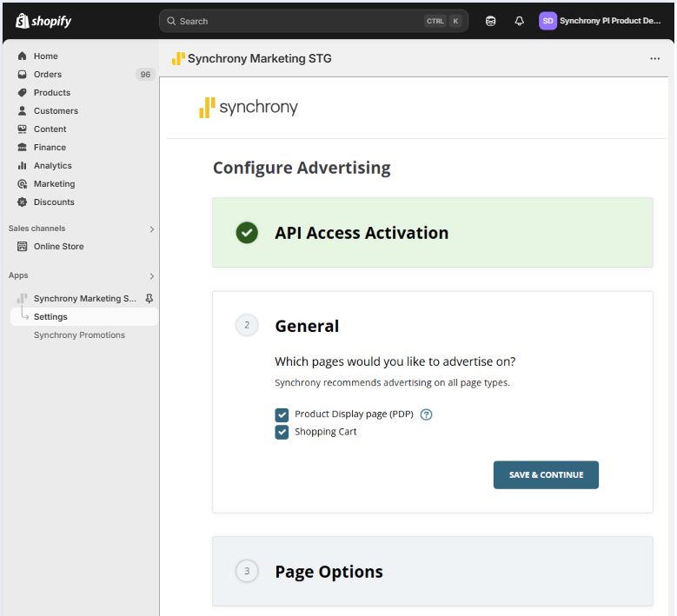The image size is (677, 616).
Task: Expand the Page Options step
Action: point(329,572)
